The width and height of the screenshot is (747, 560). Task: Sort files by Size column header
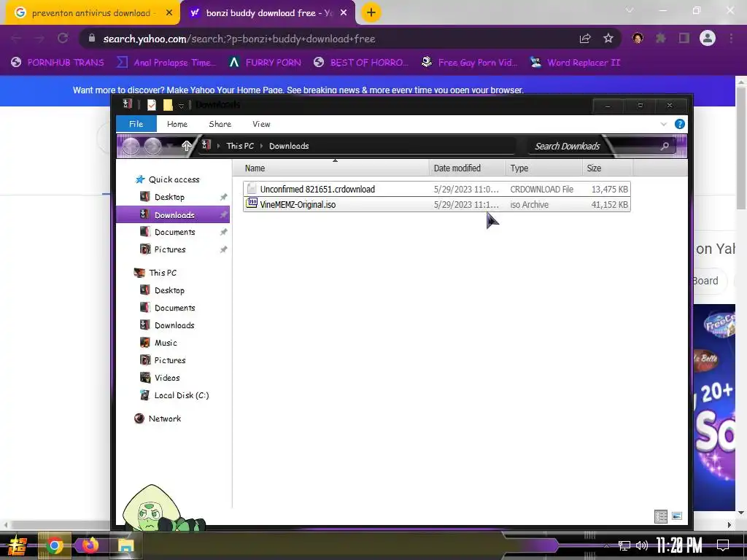pyautogui.click(x=608, y=168)
